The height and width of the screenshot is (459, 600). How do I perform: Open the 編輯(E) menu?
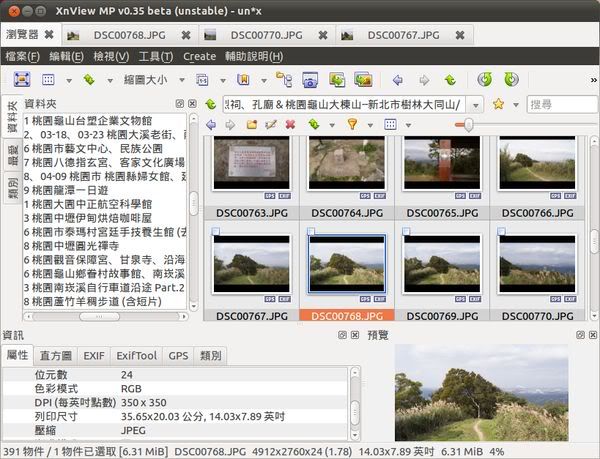point(67,57)
